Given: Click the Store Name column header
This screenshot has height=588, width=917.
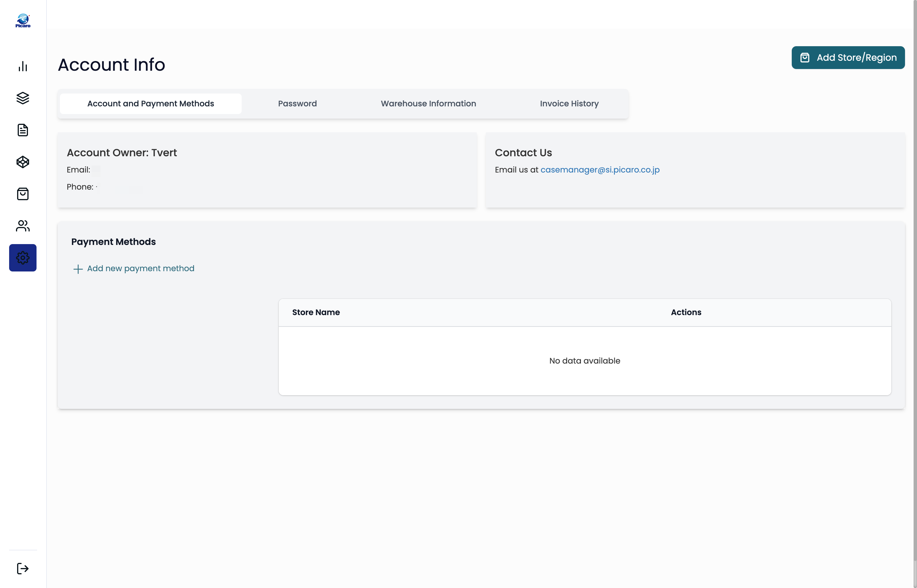Looking at the screenshot, I should [316, 312].
